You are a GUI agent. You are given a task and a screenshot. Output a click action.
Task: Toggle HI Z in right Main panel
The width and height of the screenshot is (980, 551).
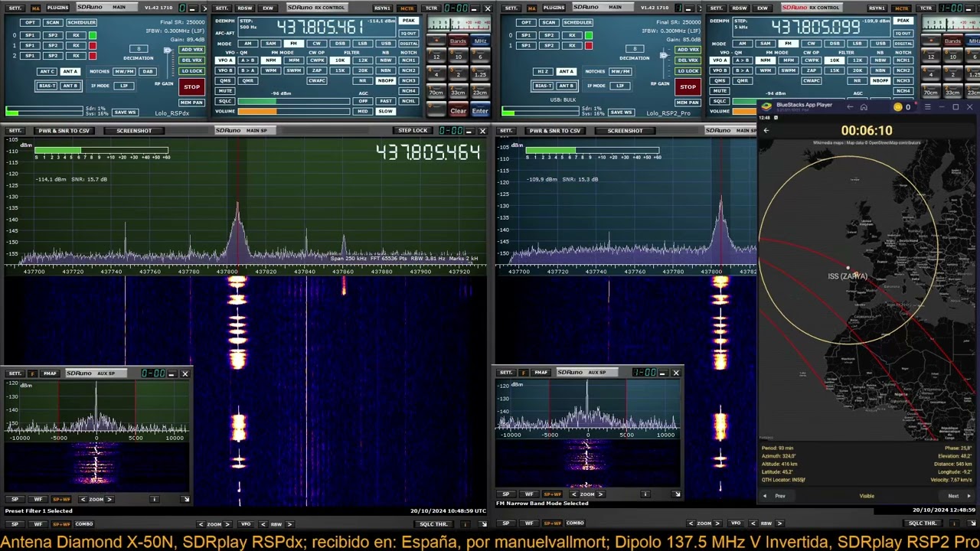(x=543, y=71)
